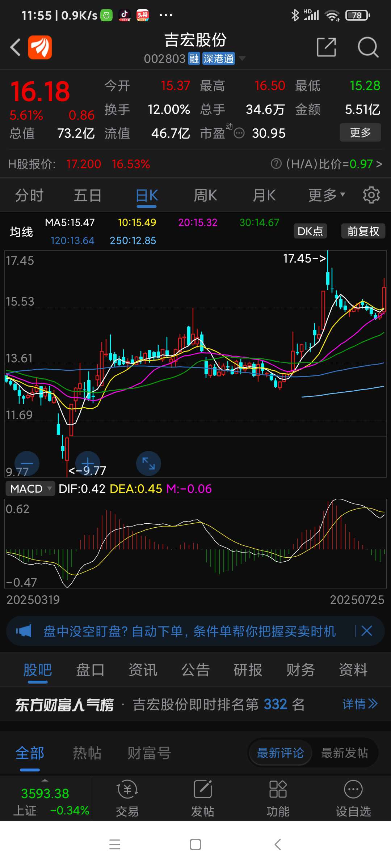Open the share icon in header
The width and height of the screenshot is (391, 868).
tap(326, 47)
